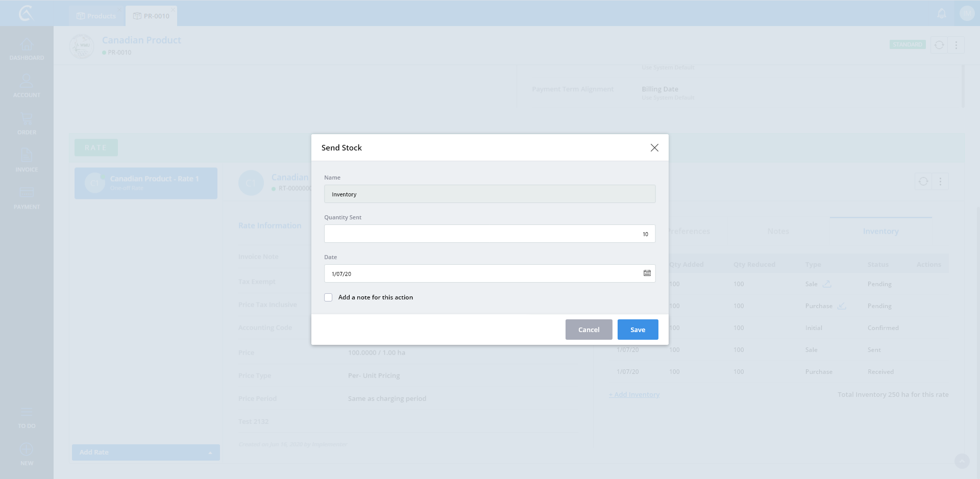980x479 pixels.
Task: Switch to the Products tab
Action: pos(96,16)
